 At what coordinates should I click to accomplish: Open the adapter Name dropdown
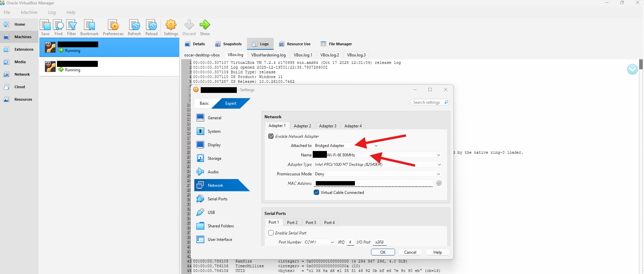pyautogui.click(x=377, y=155)
